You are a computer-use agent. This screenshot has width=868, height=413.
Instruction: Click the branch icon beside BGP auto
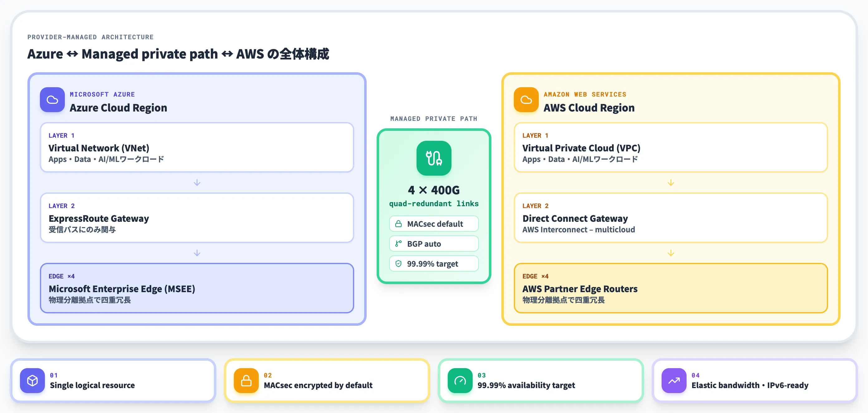click(x=398, y=244)
